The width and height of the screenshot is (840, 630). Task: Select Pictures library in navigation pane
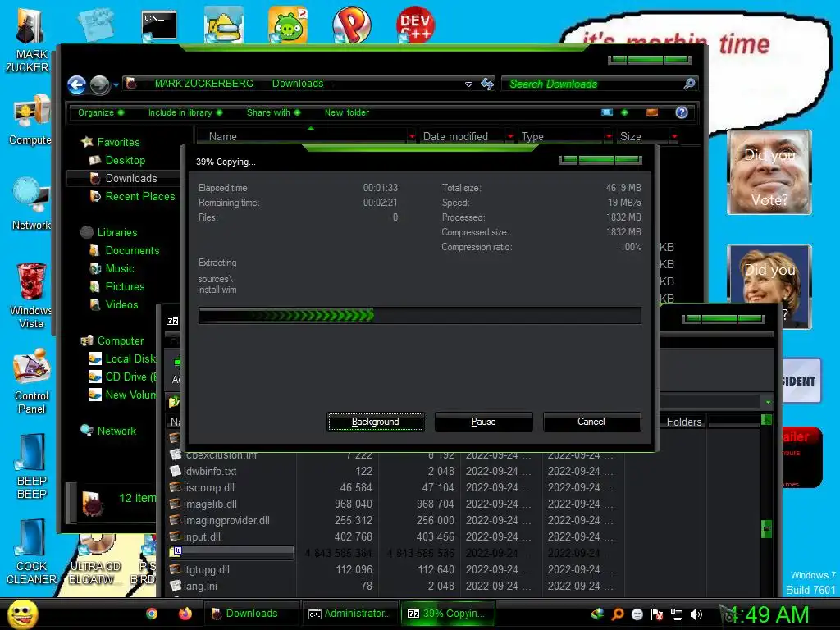(125, 286)
